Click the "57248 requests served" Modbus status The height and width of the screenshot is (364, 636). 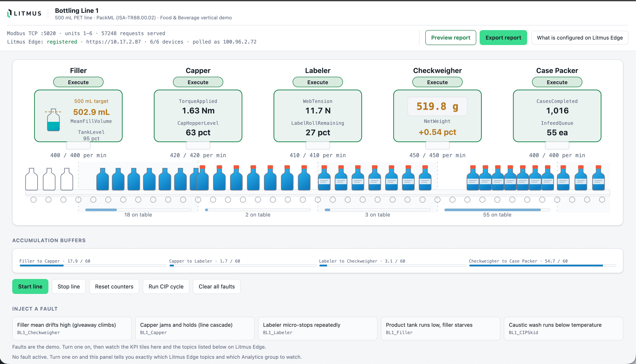[x=133, y=33]
